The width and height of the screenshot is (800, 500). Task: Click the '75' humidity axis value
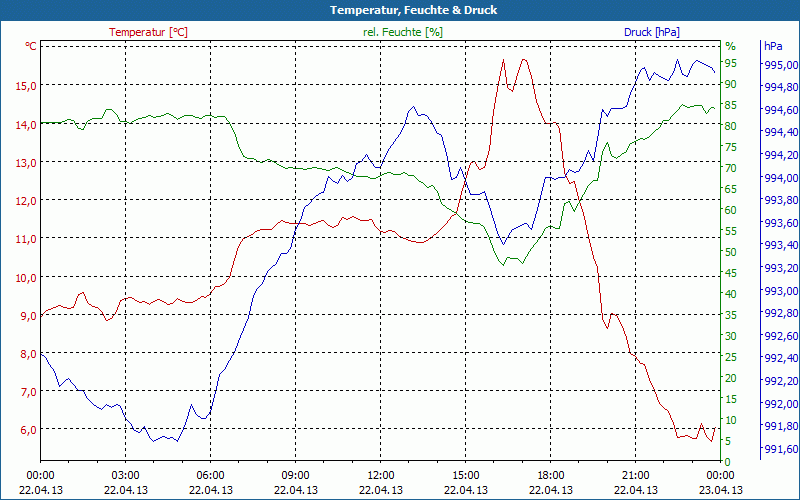coord(731,147)
